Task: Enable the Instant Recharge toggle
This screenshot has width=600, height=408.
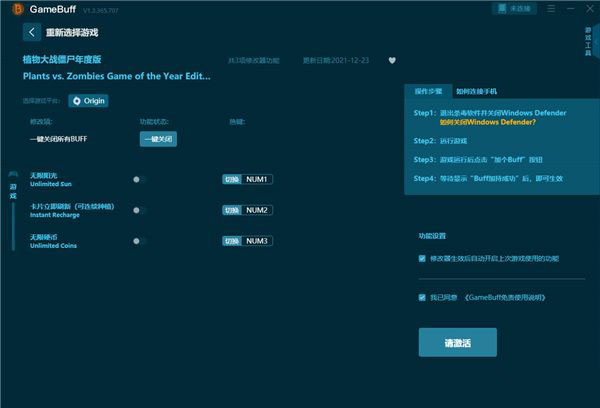Action: coord(139,210)
